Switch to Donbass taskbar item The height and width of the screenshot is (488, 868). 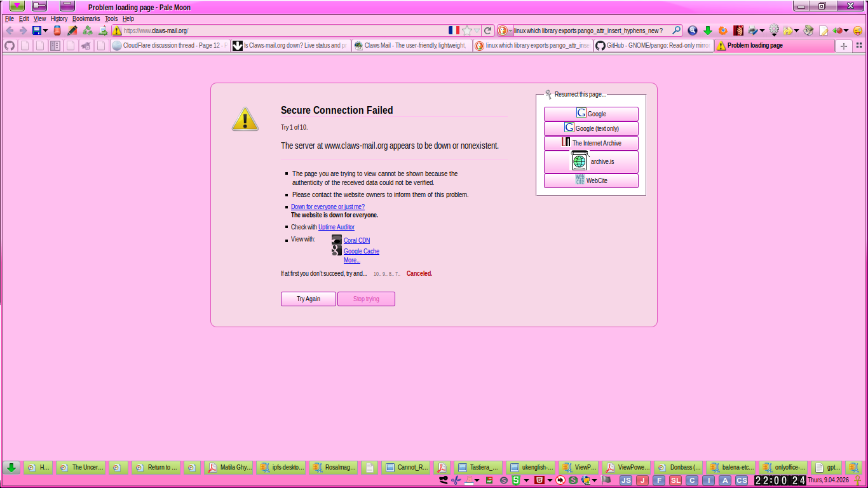click(x=679, y=467)
